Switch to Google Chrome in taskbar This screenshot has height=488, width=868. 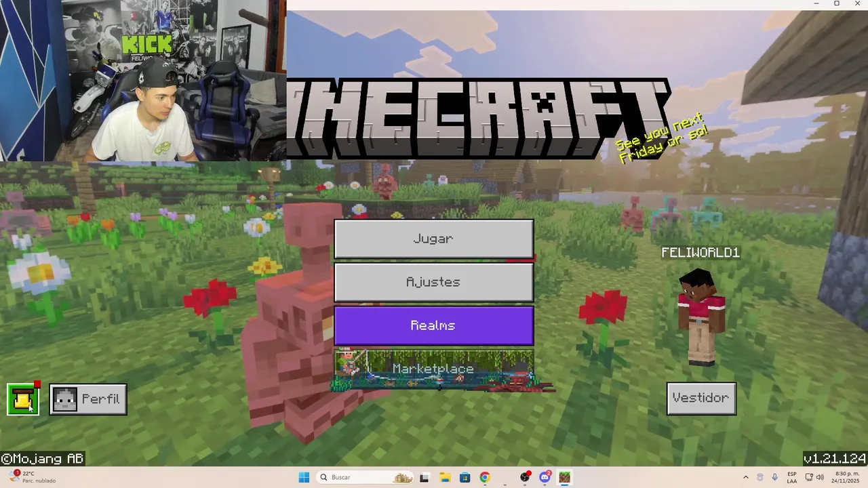(485, 477)
